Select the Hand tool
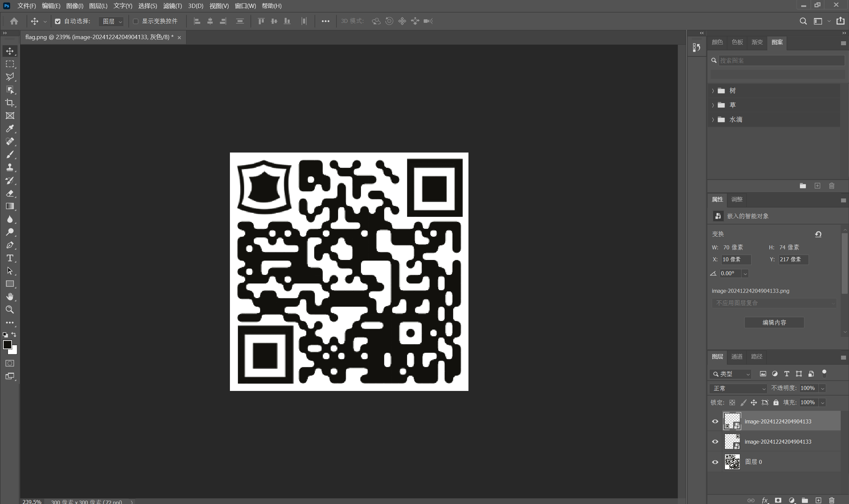This screenshot has width=849, height=504. pyautogui.click(x=10, y=296)
